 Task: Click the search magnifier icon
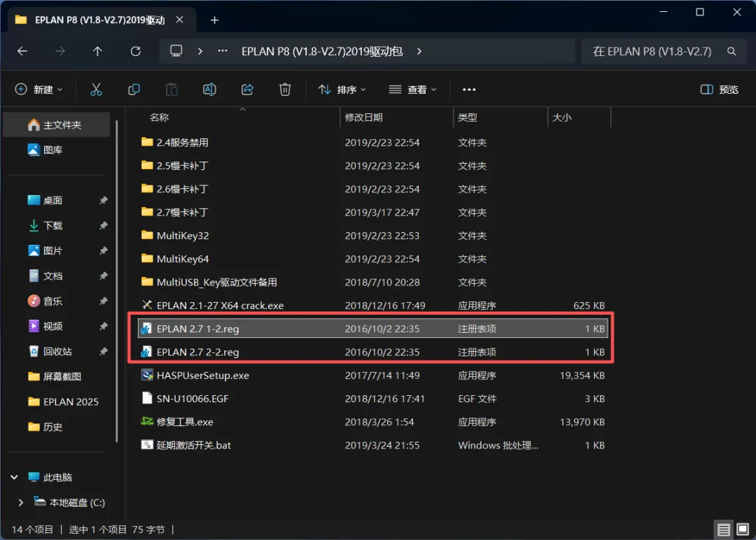point(731,51)
